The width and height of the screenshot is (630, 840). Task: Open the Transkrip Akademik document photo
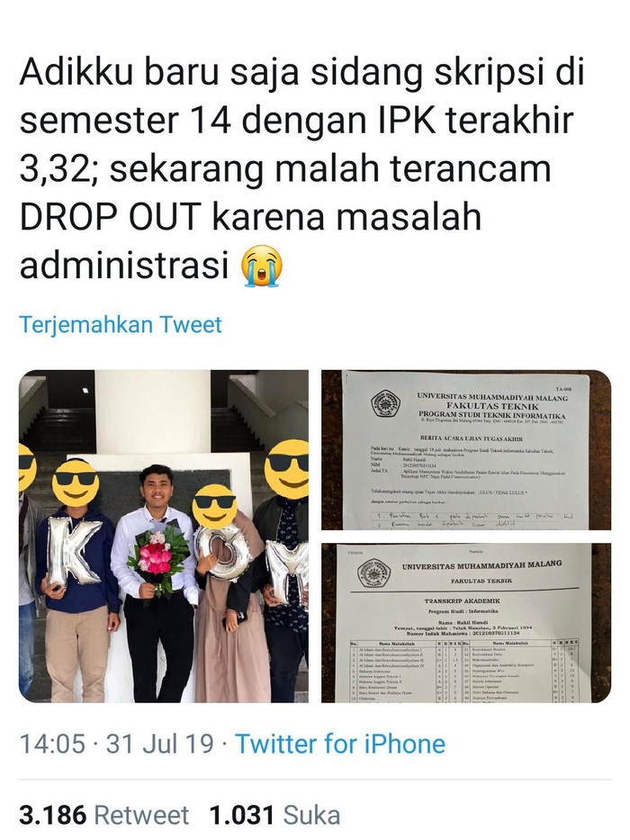point(466,623)
